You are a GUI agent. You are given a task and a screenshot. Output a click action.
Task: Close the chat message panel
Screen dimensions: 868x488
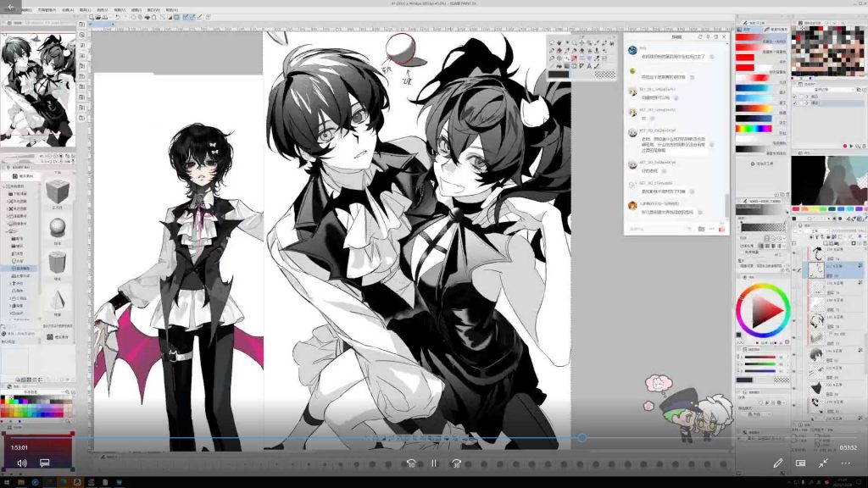[x=724, y=37]
